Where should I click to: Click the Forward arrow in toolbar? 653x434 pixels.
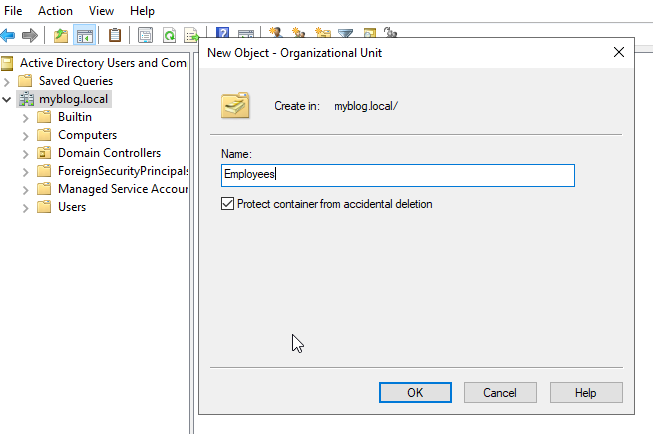point(30,35)
